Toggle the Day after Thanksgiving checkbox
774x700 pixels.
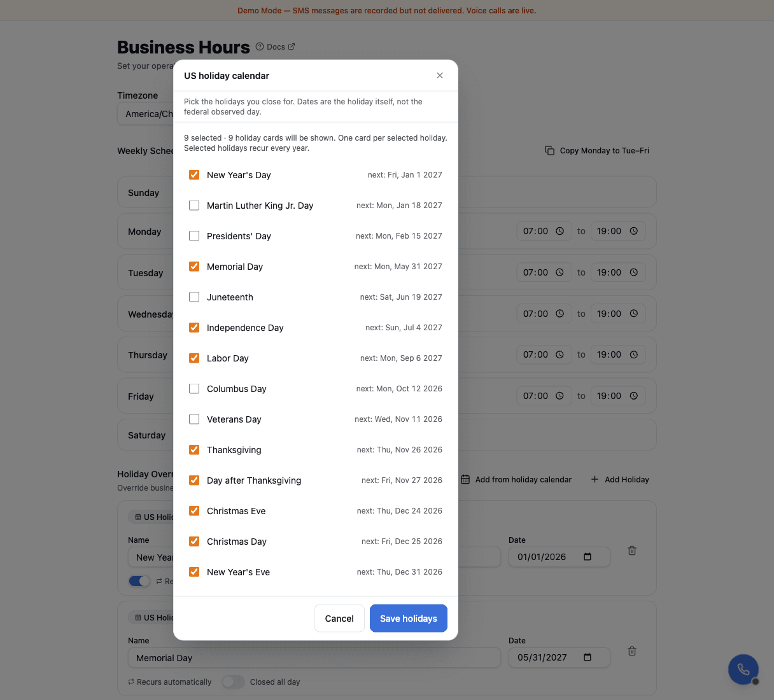coord(194,480)
